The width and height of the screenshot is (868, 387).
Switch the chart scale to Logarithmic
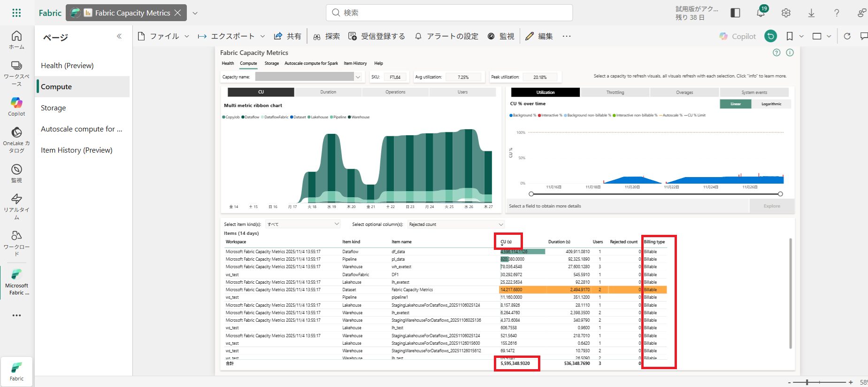click(771, 104)
